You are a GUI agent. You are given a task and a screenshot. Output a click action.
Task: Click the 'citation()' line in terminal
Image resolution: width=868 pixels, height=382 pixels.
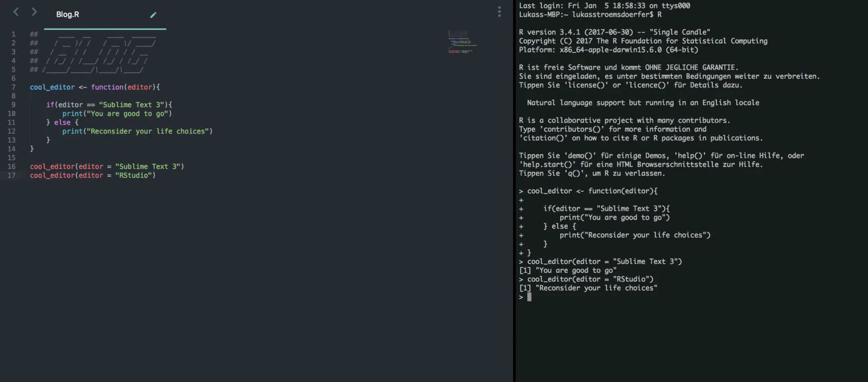click(641, 138)
